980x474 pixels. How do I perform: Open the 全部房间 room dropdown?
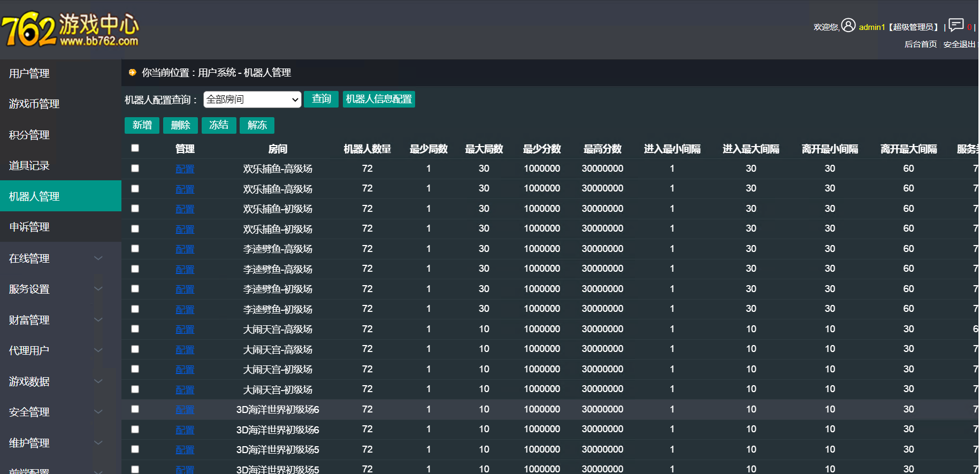click(x=252, y=100)
